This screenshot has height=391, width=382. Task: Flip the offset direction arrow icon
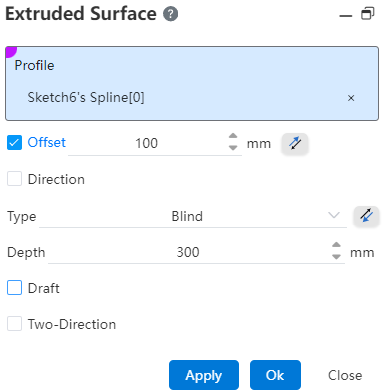[295, 144]
